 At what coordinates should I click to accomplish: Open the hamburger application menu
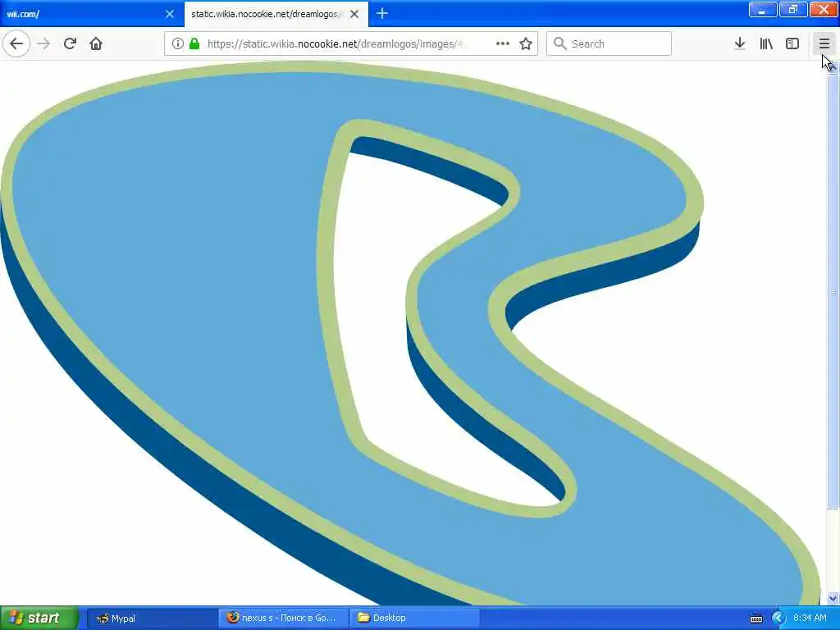(x=824, y=43)
